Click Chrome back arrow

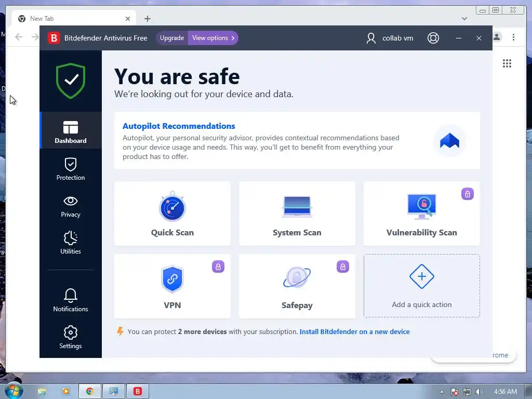19,37
